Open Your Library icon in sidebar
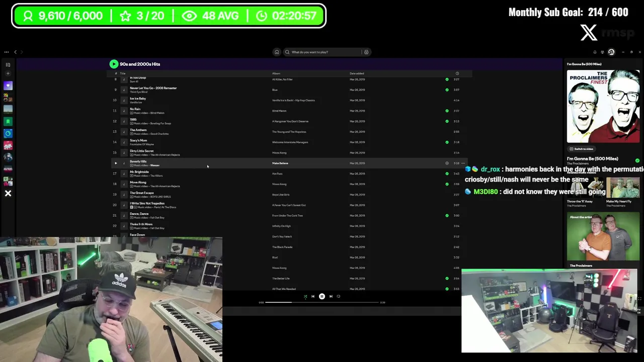 point(8,64)
